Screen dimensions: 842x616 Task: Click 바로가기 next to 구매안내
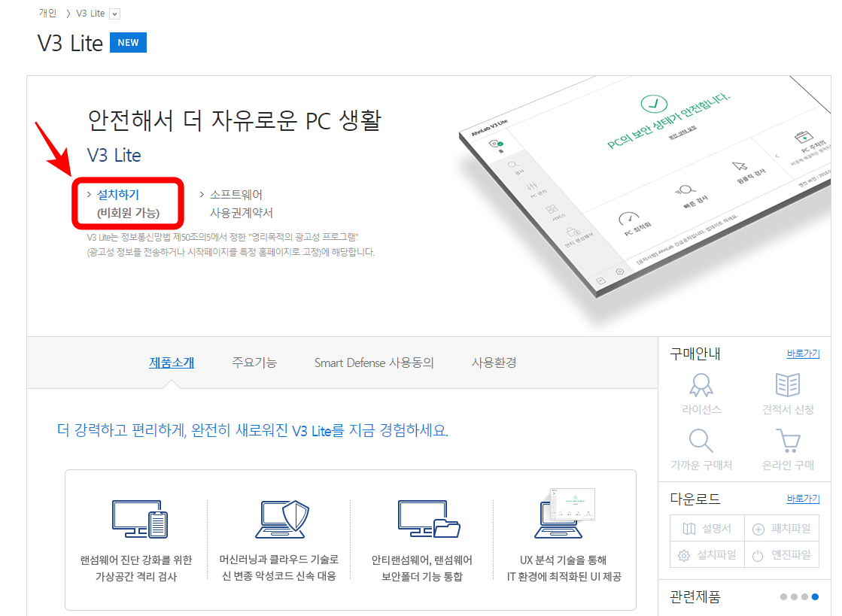point(803,353)
